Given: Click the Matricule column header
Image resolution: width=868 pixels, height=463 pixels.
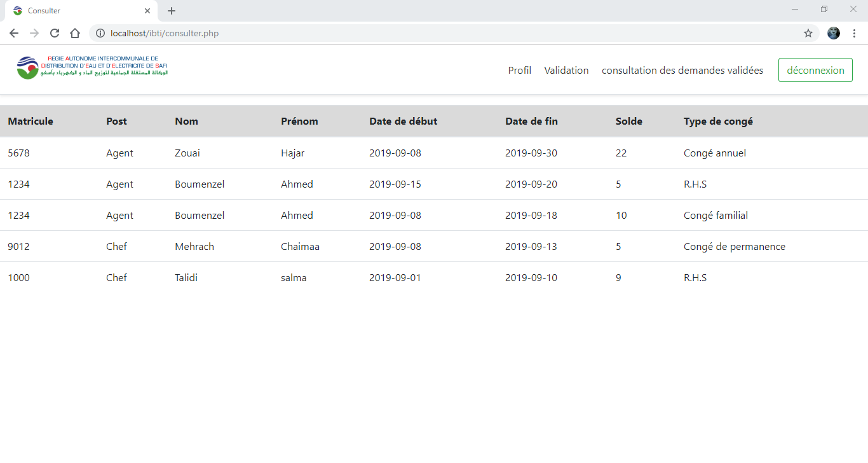Looking at the screenshot, I should 30,121.
